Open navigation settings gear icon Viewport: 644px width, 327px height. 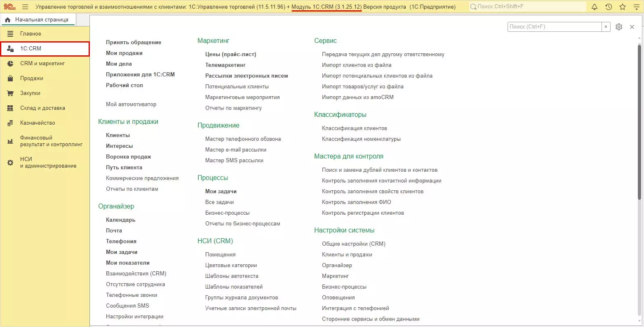(619, 27)
